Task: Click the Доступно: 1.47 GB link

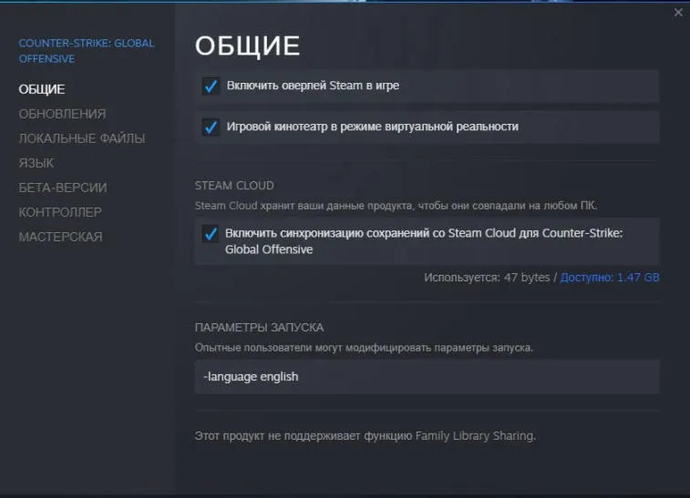Action: click(610, 278)
